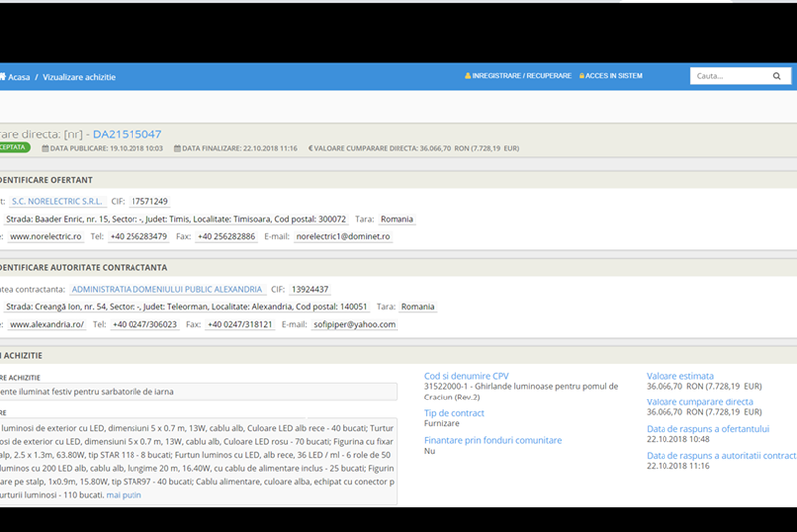Click the sofipiper@yahoo.com email field
The height and width of the screenshot is (532, 797).
(x=354, y=325)
